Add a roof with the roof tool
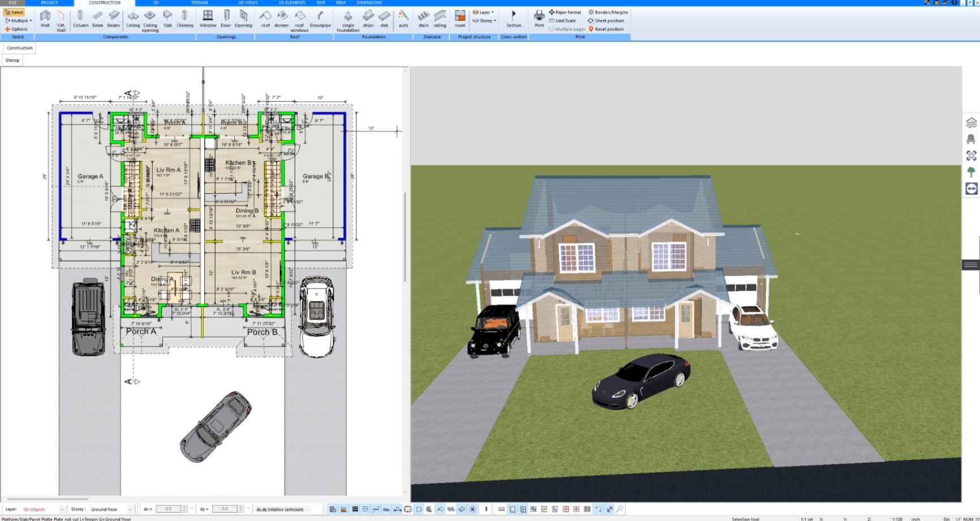The height and width of the screenshot is (521, 980). click(265, 19)
